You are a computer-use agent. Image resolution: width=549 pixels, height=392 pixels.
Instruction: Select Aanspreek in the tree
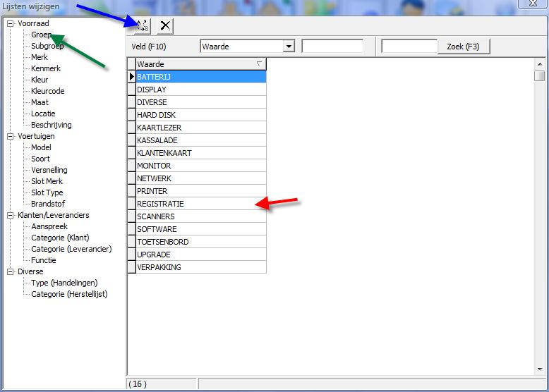point(49,226)
